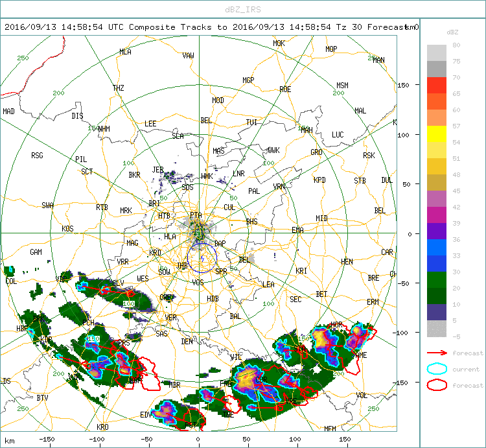Select the gold 48–51 dBZ swatch

click(x=437, y=166)
